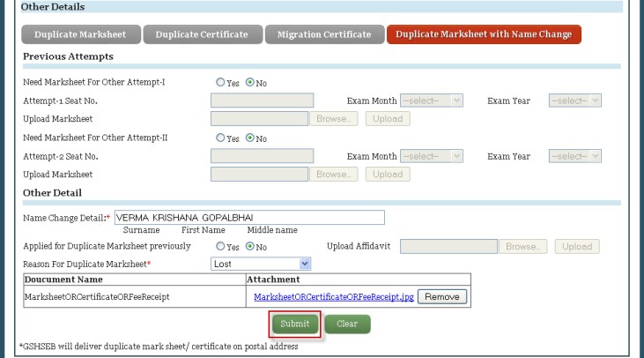Expand Attempt-2 Exam Year dropdown

(574, 156)
